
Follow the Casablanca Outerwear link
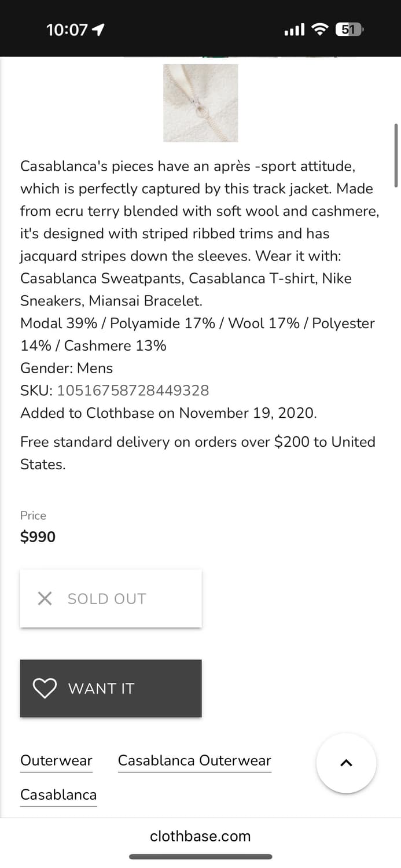click(x=194, y=760)
